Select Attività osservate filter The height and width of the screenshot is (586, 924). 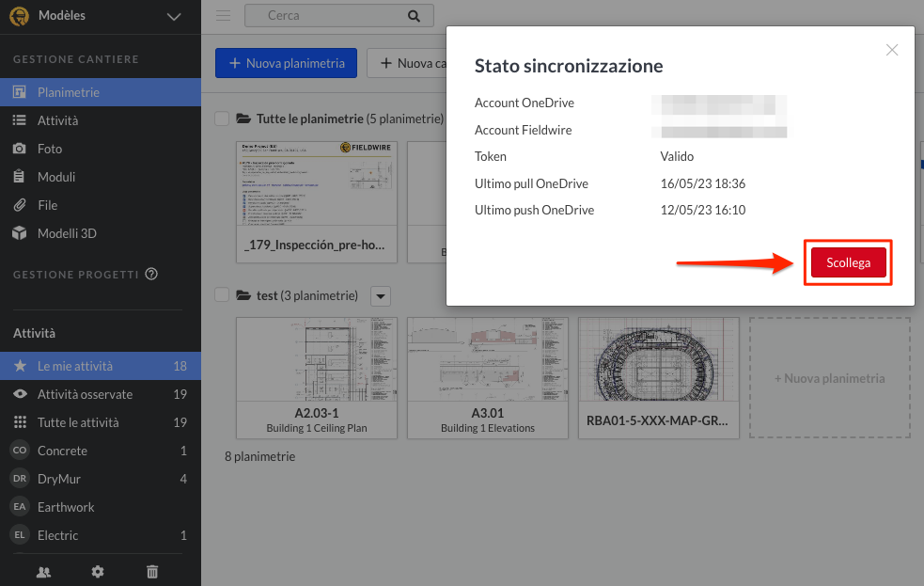click(x=85, y=394)
